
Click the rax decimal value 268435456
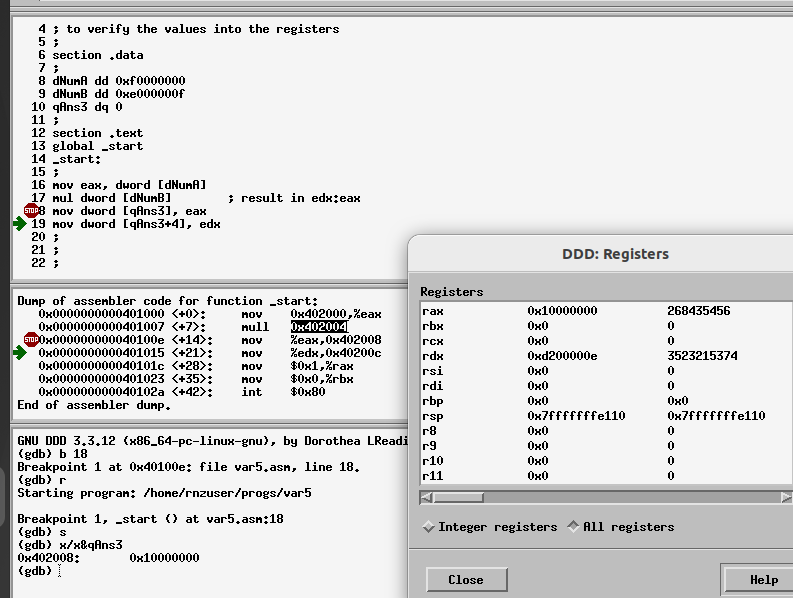coord(698,311)
